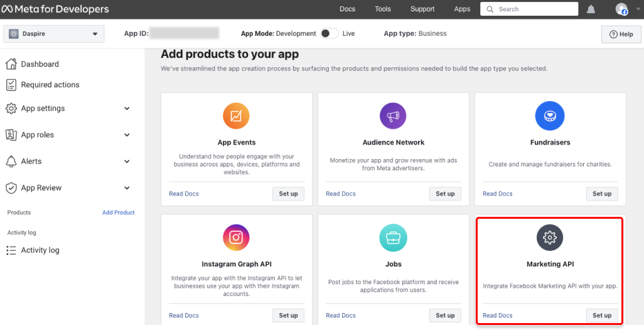This screenshot has width=644, height=330.
Task: Click the 'Live' mode label
Action: point(348,34)
